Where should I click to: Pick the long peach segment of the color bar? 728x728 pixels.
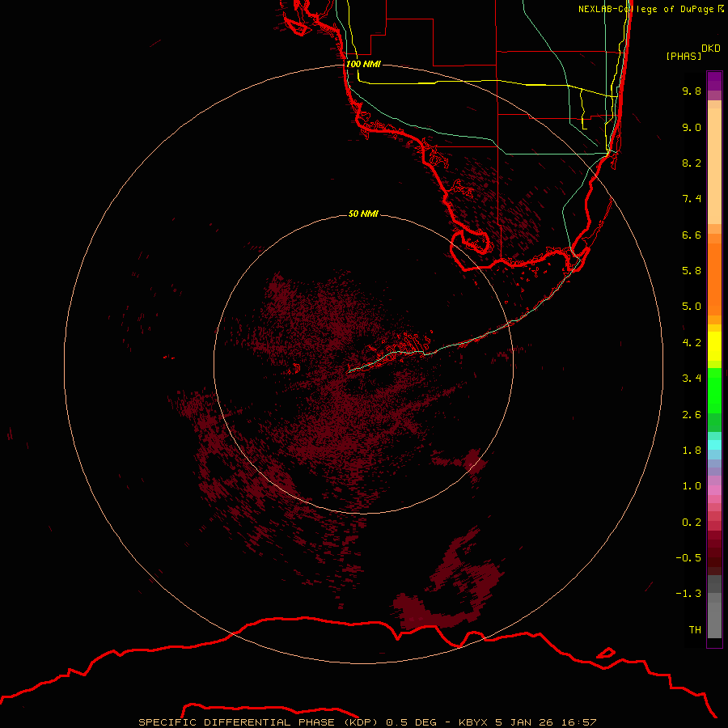(714, 166)
